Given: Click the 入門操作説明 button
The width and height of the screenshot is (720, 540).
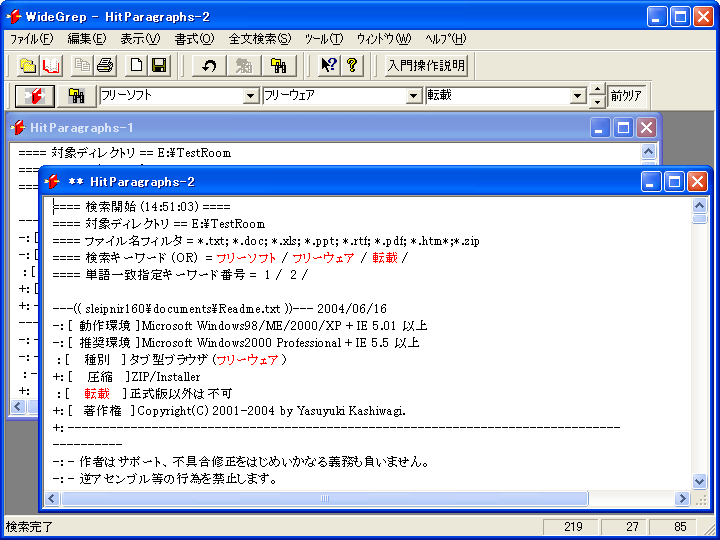Looking at the screenshot, I should (427, 66).
